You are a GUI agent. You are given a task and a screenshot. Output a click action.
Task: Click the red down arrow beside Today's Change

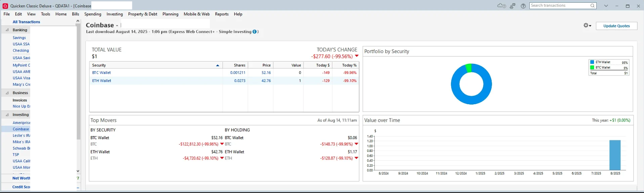pyautogui.click(x=357, y=56)
